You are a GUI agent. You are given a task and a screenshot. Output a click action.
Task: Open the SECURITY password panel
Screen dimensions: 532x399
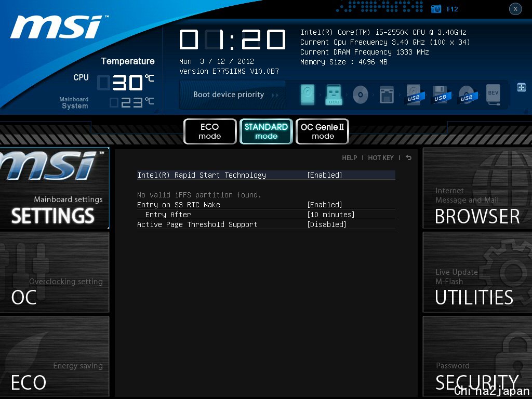click(x=477, y=356)
